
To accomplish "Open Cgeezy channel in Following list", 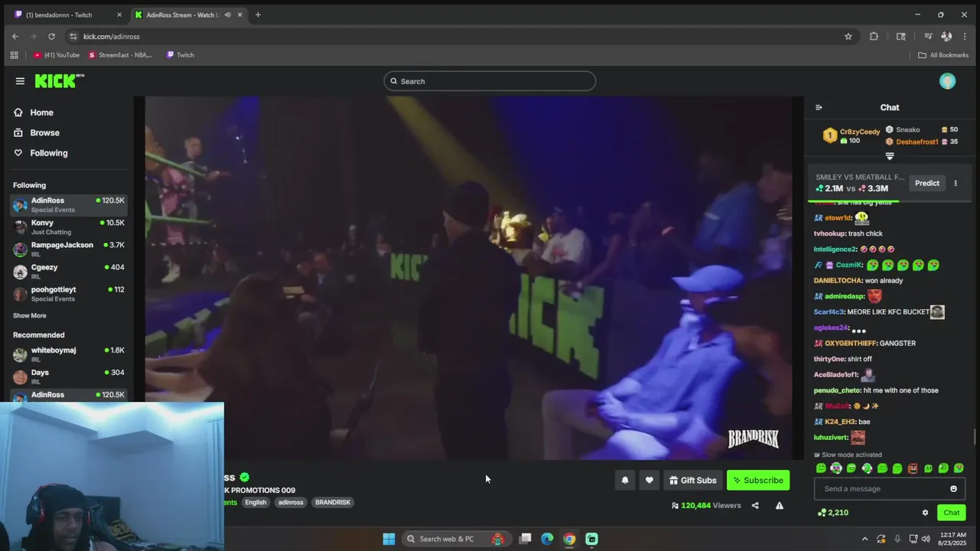I will (x=68, y=272).
